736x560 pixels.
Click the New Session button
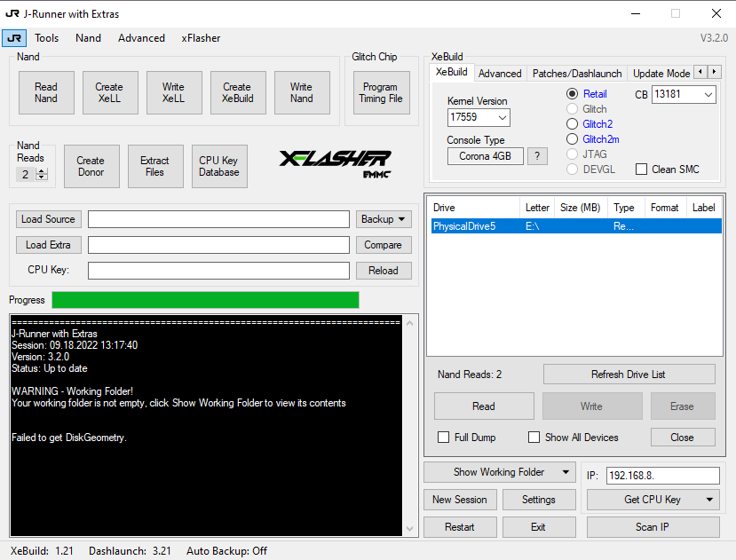coord(460,500)
